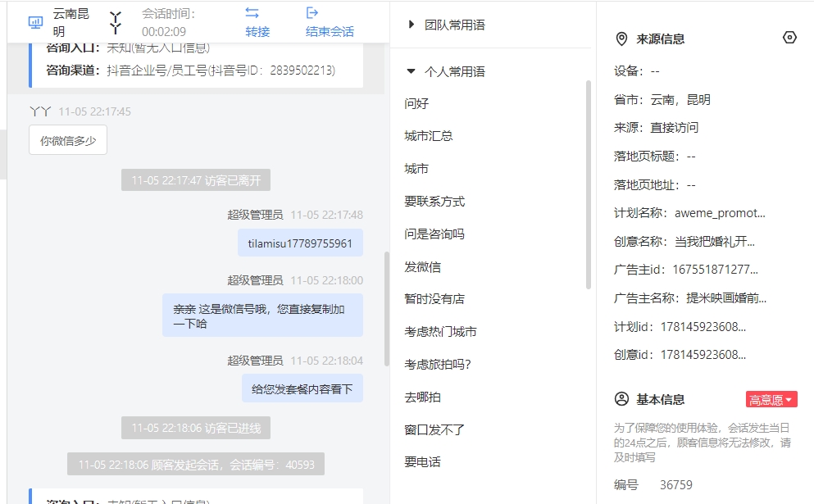
Task: Click the 计划id 178145923608... value
Action: pos(703,326)
